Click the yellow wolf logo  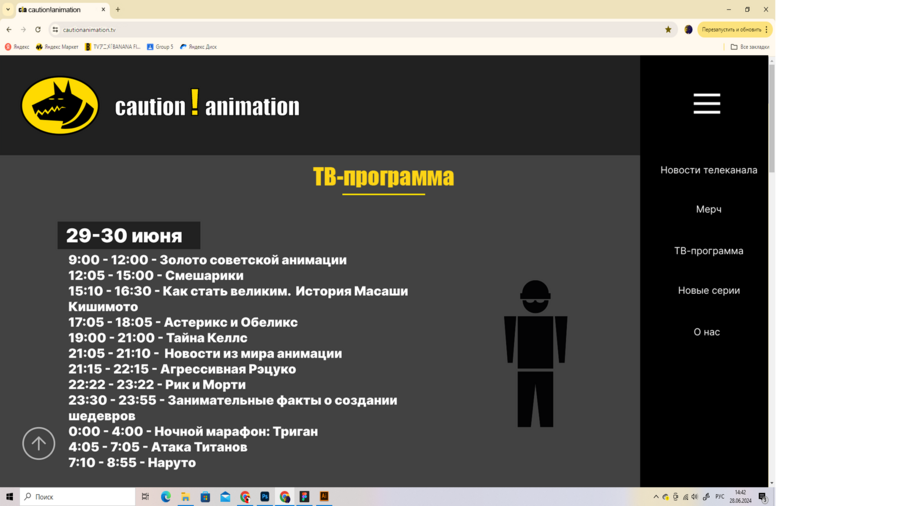tap(60, 106)
